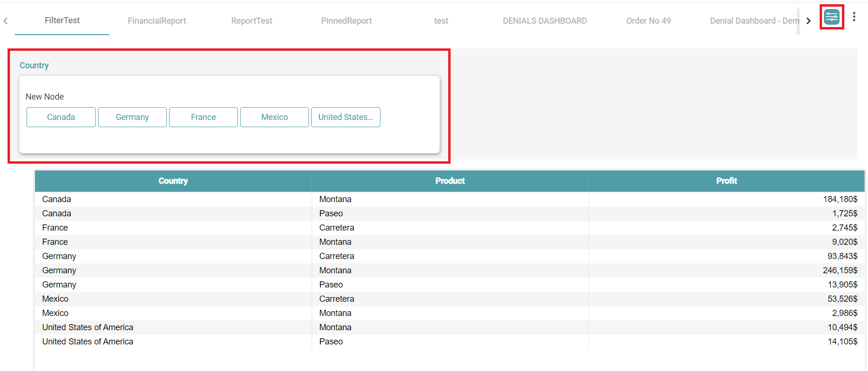Toggle the Germany country filter

[132, 117]
